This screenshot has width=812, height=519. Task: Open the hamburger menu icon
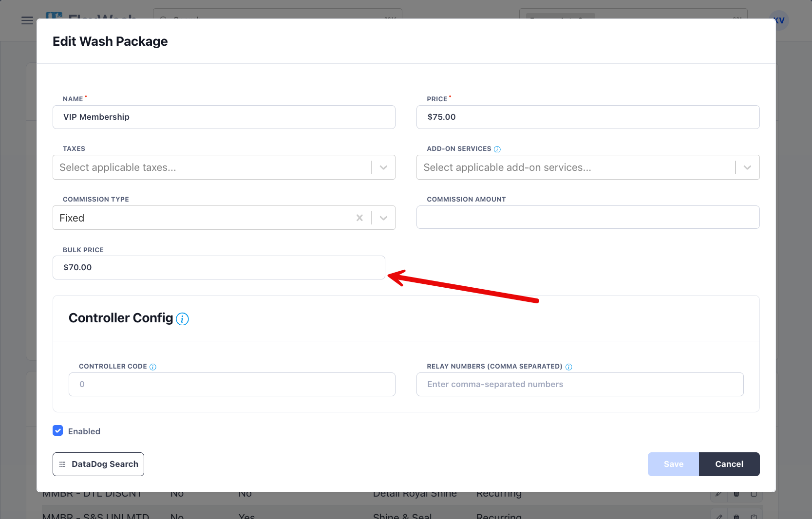point(27,20)
